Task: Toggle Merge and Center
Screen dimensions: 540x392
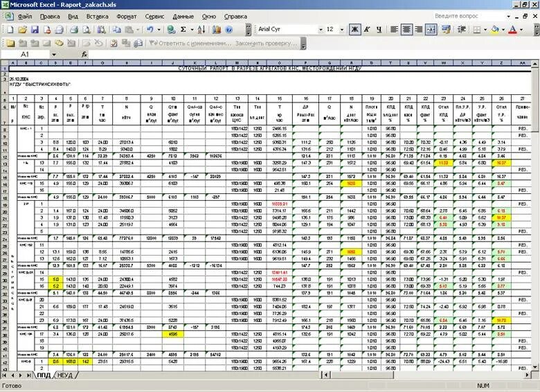Action: [x=431, y=30]
